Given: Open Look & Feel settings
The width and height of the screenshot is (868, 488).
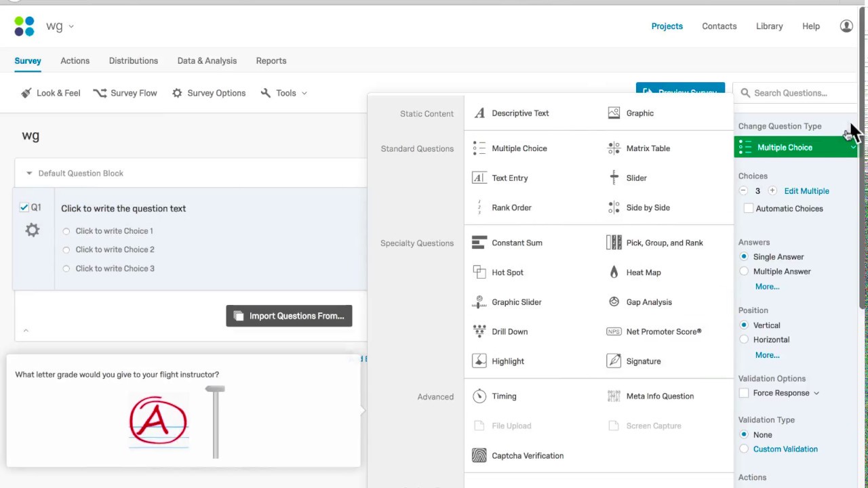Looking at the screenshot, I should pyautogui.click(x=50, y=93).
